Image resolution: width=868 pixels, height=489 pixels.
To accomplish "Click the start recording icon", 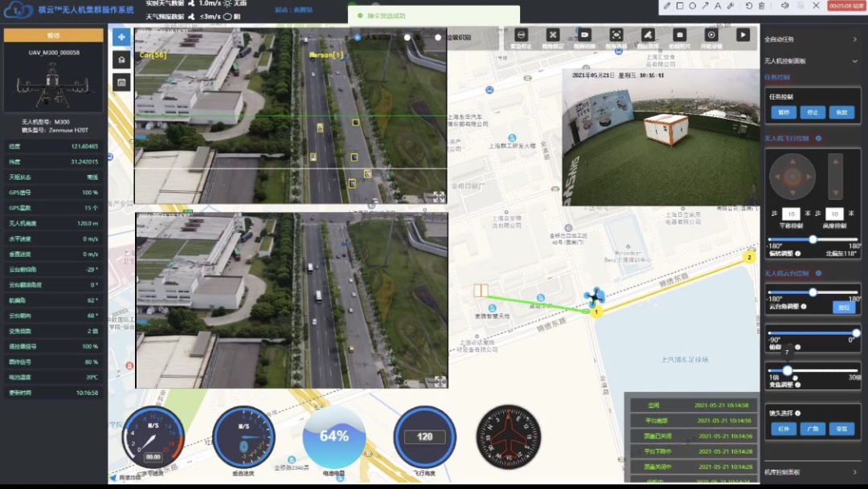I will 710,35.
